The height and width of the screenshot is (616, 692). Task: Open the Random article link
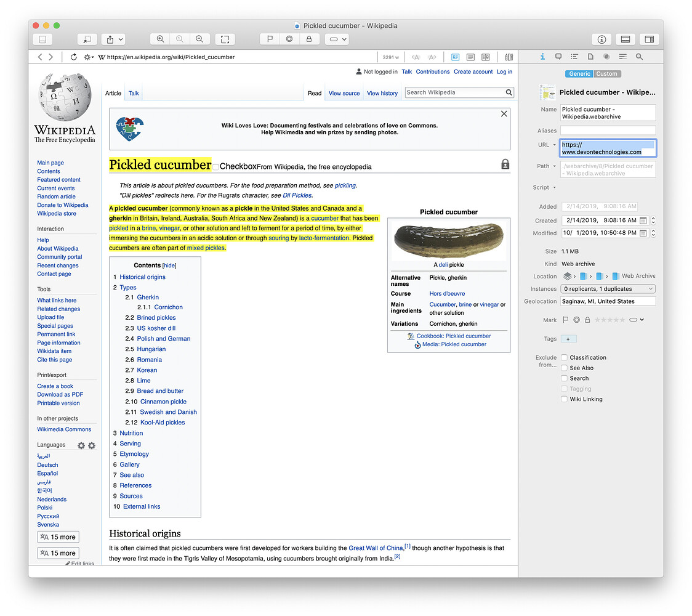pyautogui.click(x=56, y=196)
